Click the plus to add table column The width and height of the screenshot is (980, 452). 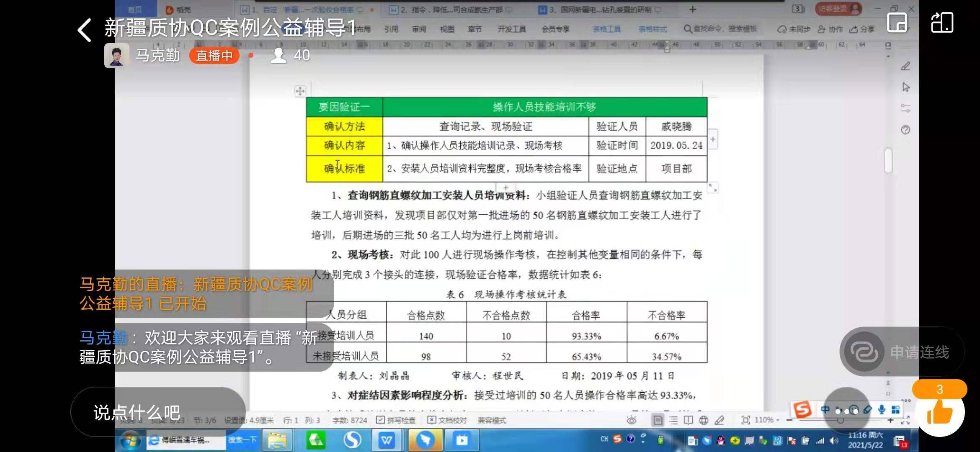(713, 139)
